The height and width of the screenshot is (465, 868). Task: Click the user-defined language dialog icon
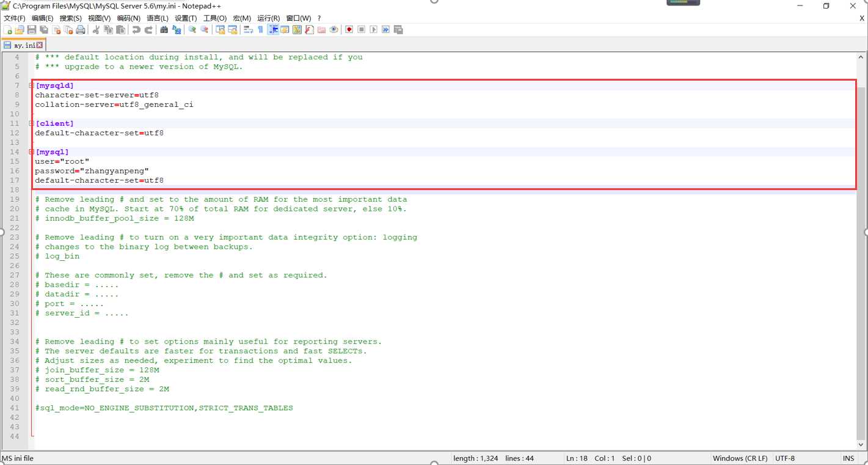285,29
